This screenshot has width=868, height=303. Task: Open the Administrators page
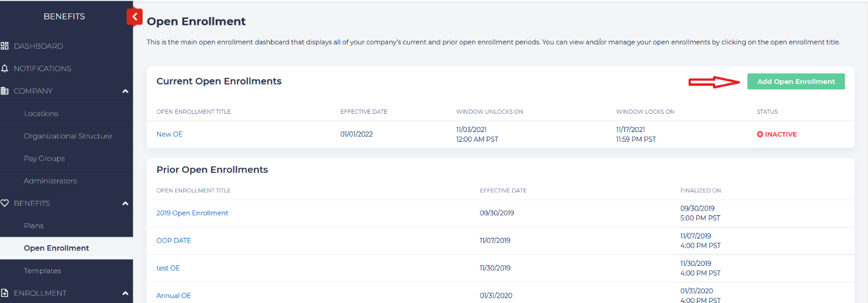pyautogui.click(x=50, y=181)
